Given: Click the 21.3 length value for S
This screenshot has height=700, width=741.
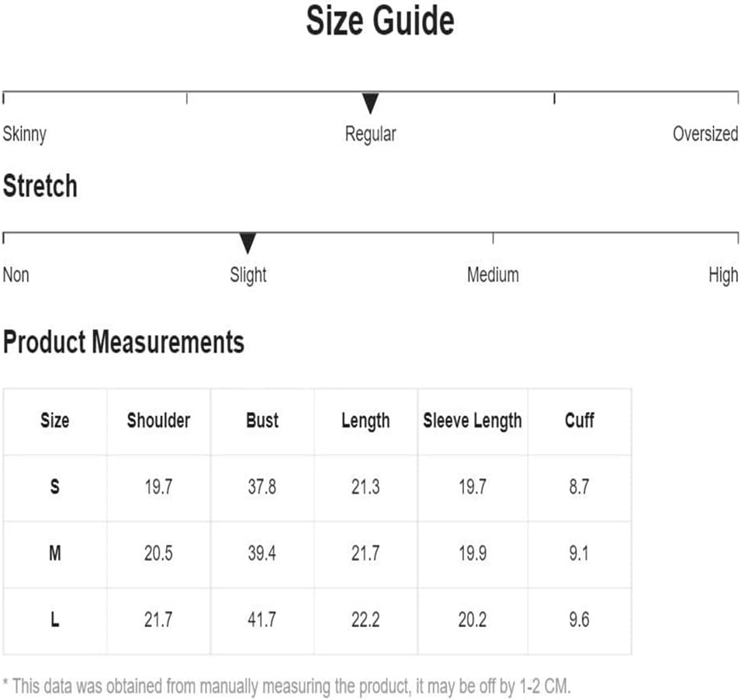Looking at the screenshot, I should click(x=365, y=487).
